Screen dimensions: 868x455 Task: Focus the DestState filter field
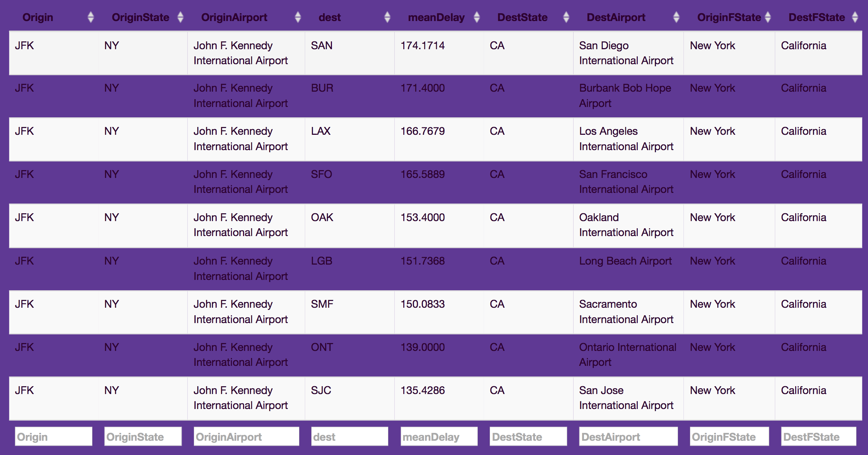click(528, 436)
